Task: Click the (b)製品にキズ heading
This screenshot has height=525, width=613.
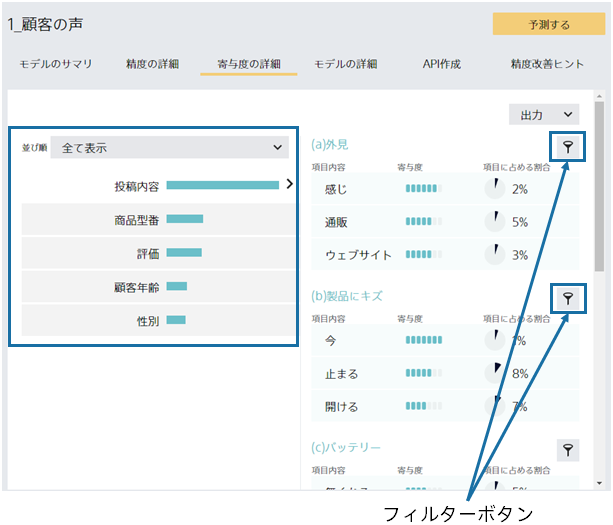Action: coord(347,296)
